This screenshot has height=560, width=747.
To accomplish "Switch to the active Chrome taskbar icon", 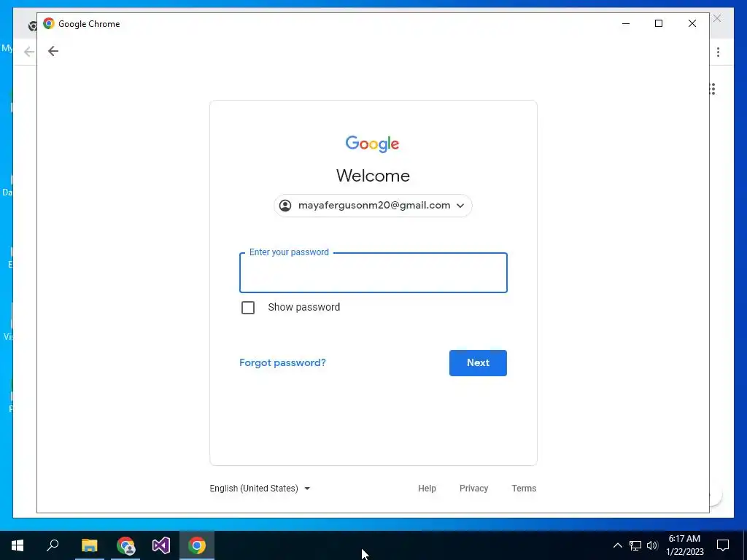I will click(197, 545).
